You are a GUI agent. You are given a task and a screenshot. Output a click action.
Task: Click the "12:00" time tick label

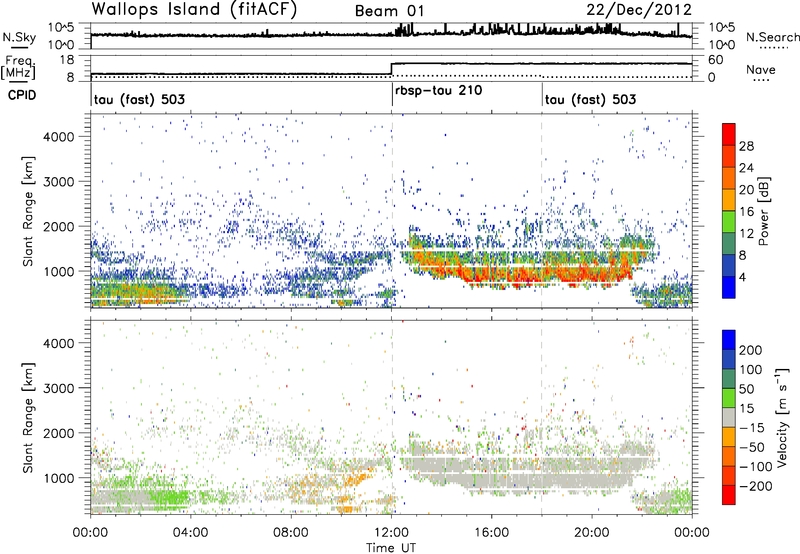pos(391,533)
